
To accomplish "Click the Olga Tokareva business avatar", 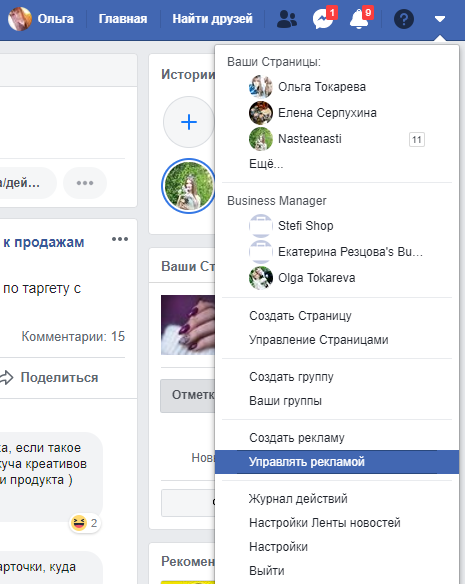I will (261, 278).
